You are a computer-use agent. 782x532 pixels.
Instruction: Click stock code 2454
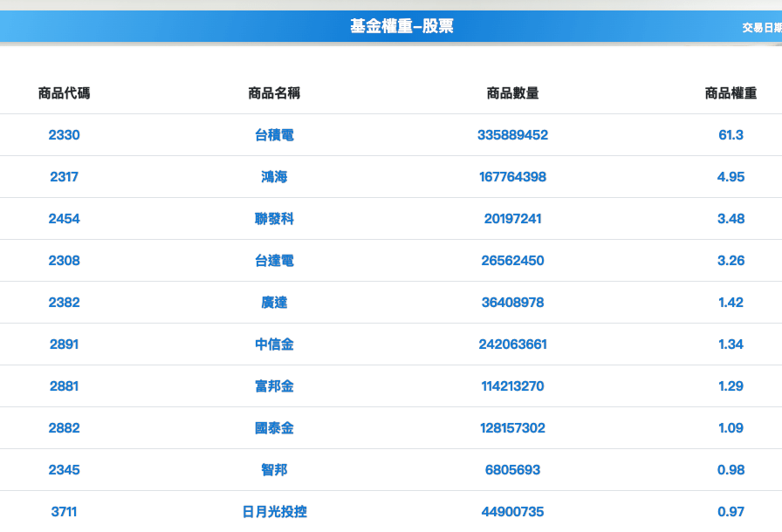pyautogui.click(x=65, y=219)
